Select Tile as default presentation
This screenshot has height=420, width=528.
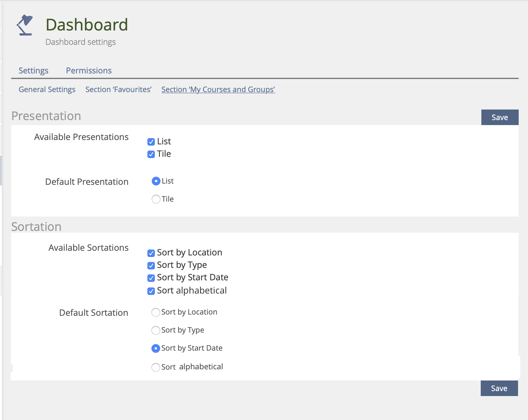point(156,199)
